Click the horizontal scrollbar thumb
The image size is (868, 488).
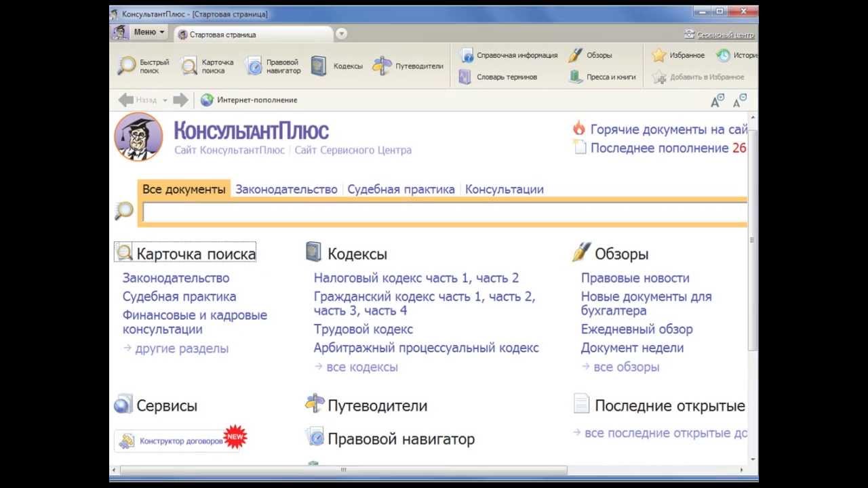point(344,470)
